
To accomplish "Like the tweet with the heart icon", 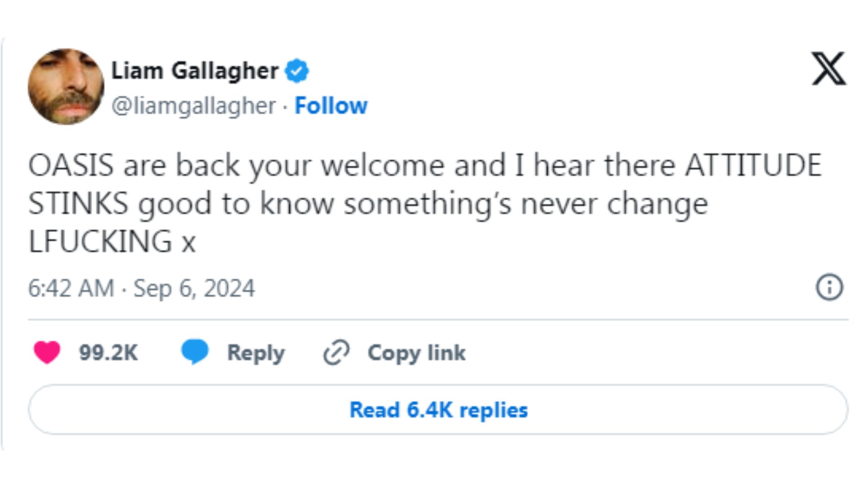I will 47,352.
